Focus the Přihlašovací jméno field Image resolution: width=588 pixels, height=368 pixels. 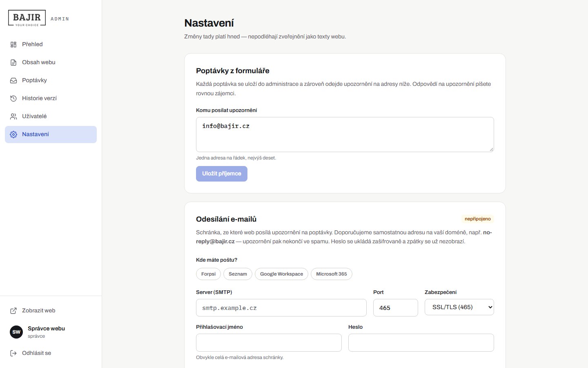tap(269, 343)
